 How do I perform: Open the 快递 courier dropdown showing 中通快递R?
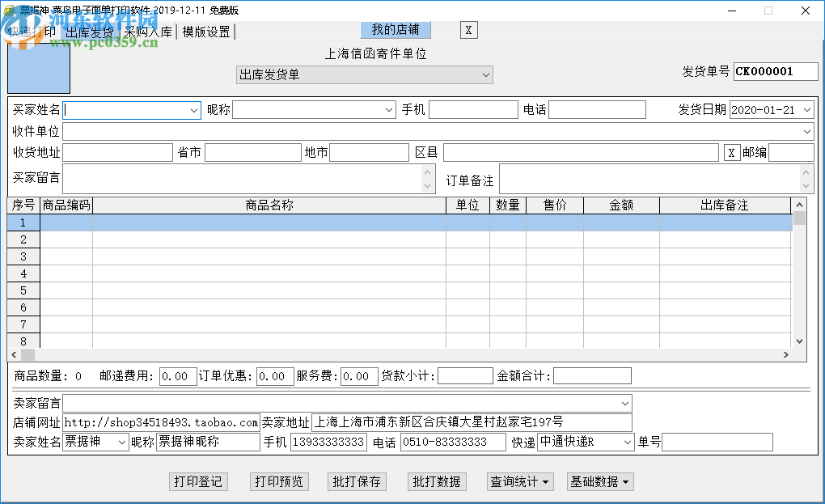point(627,442)
